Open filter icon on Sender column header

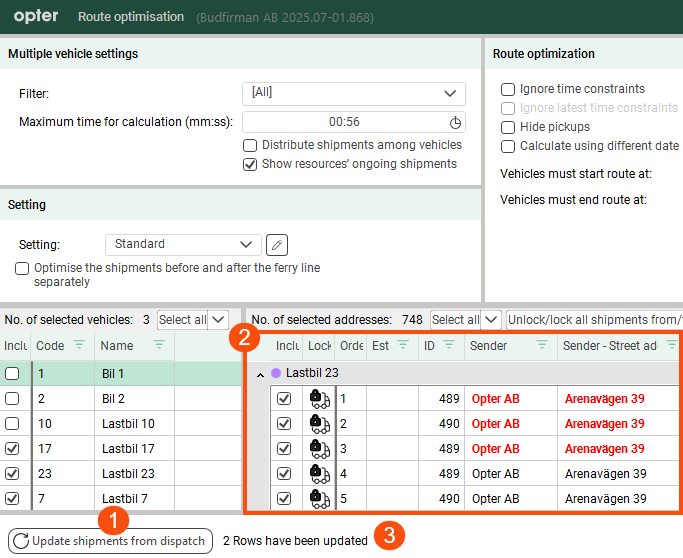tap(541, 345)
